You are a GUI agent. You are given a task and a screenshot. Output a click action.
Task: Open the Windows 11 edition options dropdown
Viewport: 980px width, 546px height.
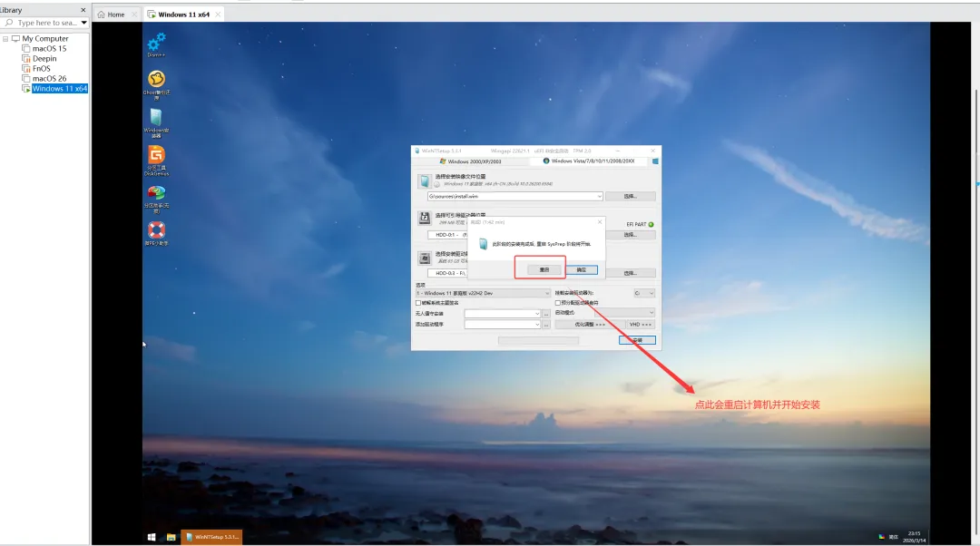pos(547,293)
